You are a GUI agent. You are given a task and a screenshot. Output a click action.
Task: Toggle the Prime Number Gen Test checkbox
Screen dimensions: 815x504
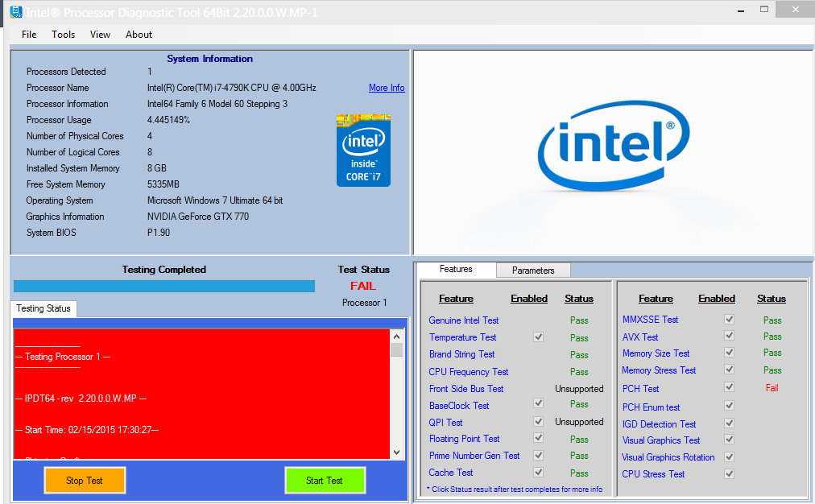(x=539, y=455)
